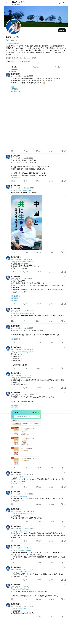The image size is (72, 644).
Task: Open the 2,361 Followers list
Action: (24, 61)
